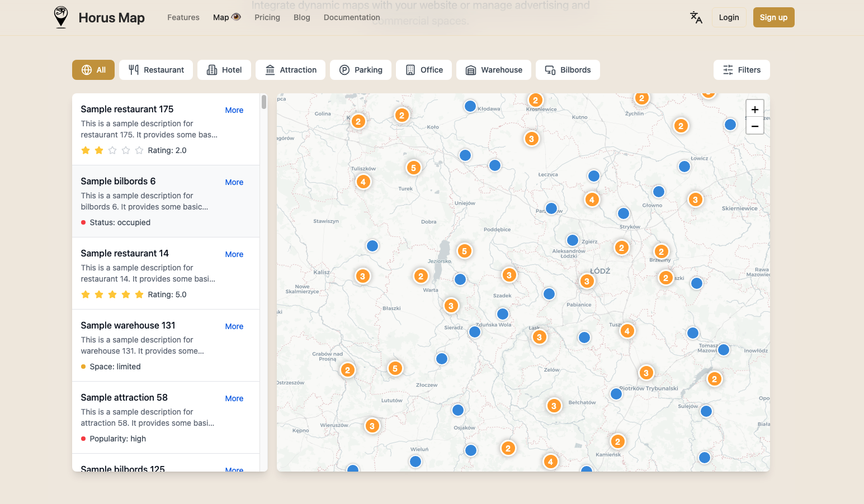Open More for Sample restaurant 175

tap(234, 110)
